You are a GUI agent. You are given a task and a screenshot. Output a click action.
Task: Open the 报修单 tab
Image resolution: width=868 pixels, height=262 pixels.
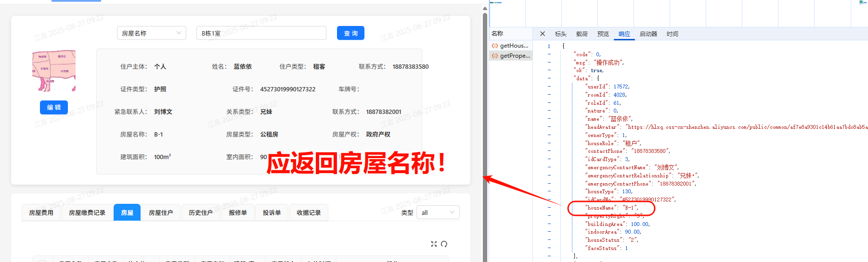click(238, 212)
